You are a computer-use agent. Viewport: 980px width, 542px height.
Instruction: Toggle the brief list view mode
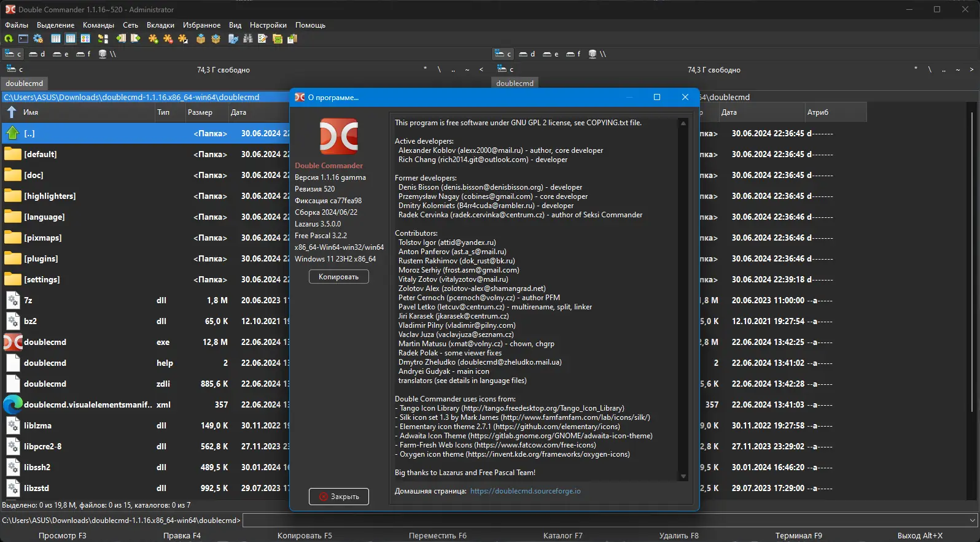point(56,39)
